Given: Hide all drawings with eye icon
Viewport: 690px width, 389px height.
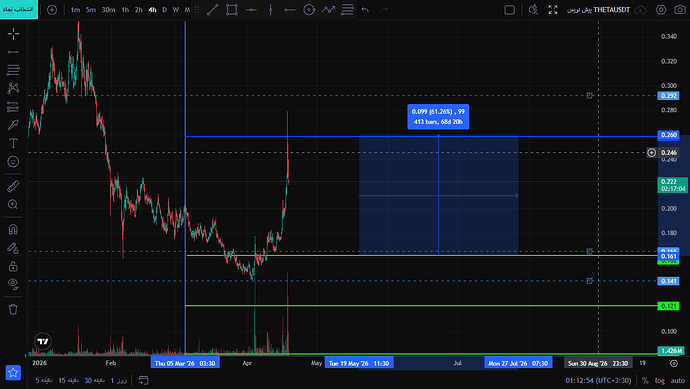Looking at the screenshot, I should (13, 284).
